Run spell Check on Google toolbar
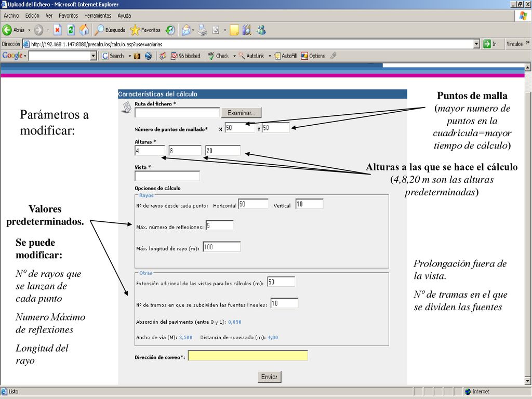Viewport: 532px width, 399px height. pyautogui.click(x=218, y=56)
